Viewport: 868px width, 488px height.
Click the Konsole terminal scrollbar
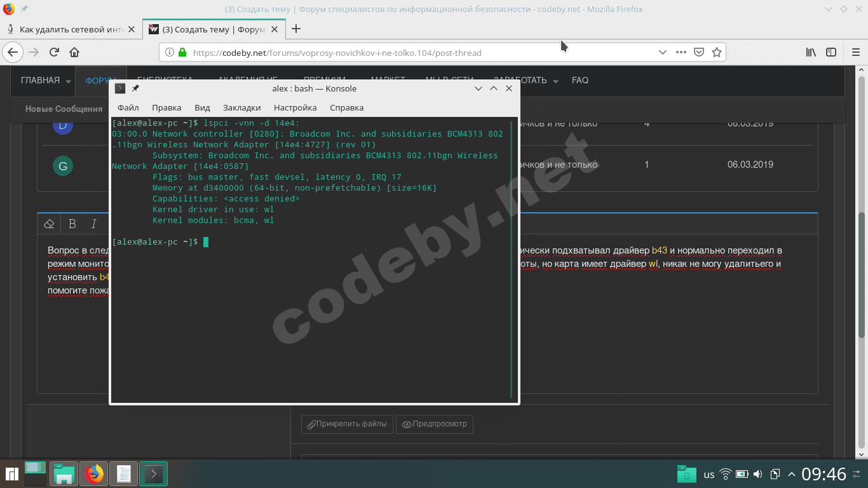click(x=512, y=259)
